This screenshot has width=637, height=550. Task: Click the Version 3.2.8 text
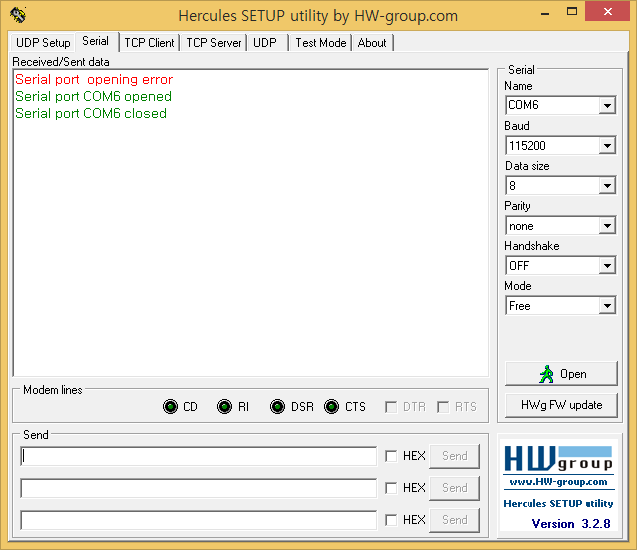[571, 524]
